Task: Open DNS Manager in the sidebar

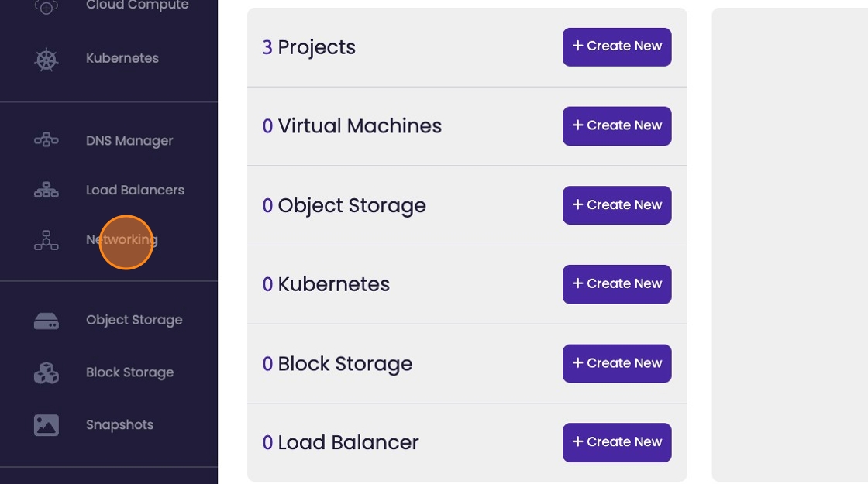Action: pos(129,141)
